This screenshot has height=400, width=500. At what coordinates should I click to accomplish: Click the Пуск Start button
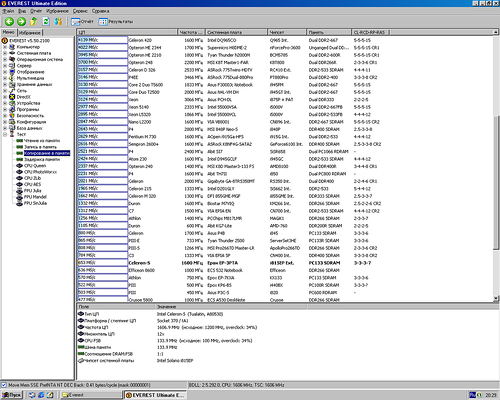[12, 395]
